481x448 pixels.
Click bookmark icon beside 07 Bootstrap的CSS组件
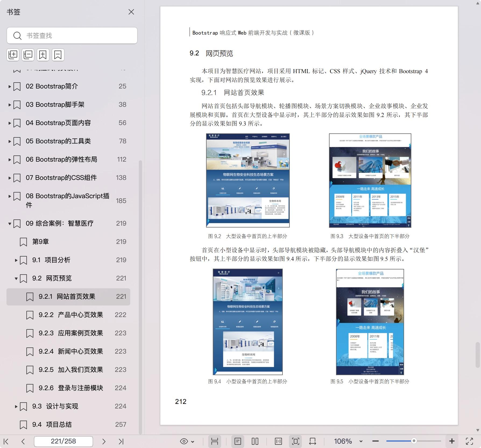point(17,178)
